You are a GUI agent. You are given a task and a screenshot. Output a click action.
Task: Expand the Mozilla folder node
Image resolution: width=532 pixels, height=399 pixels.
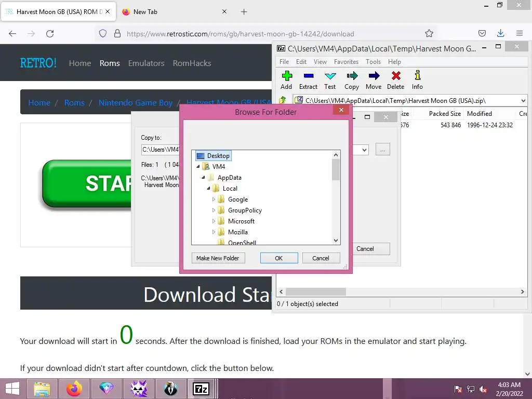[x=214, y=232]
